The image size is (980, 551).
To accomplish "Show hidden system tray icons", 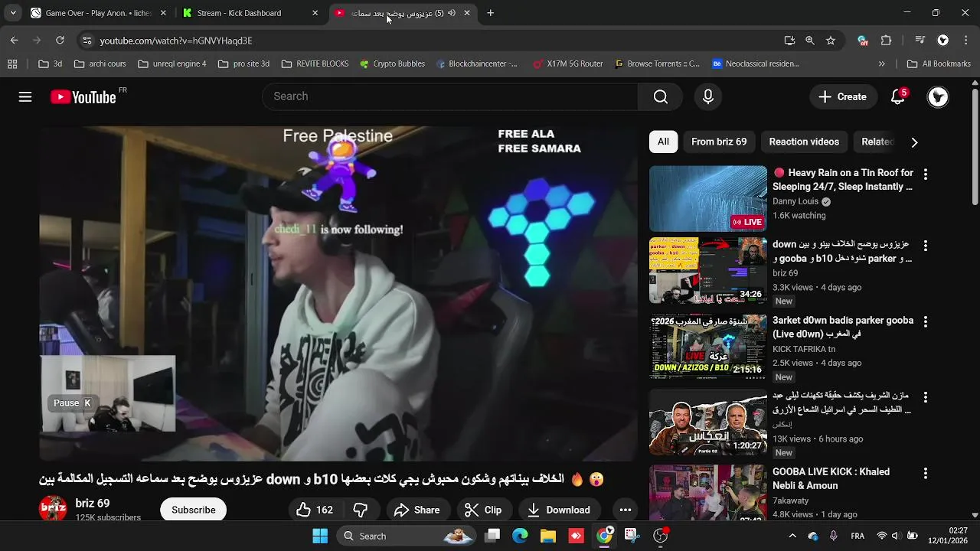I will click(792, 536).
